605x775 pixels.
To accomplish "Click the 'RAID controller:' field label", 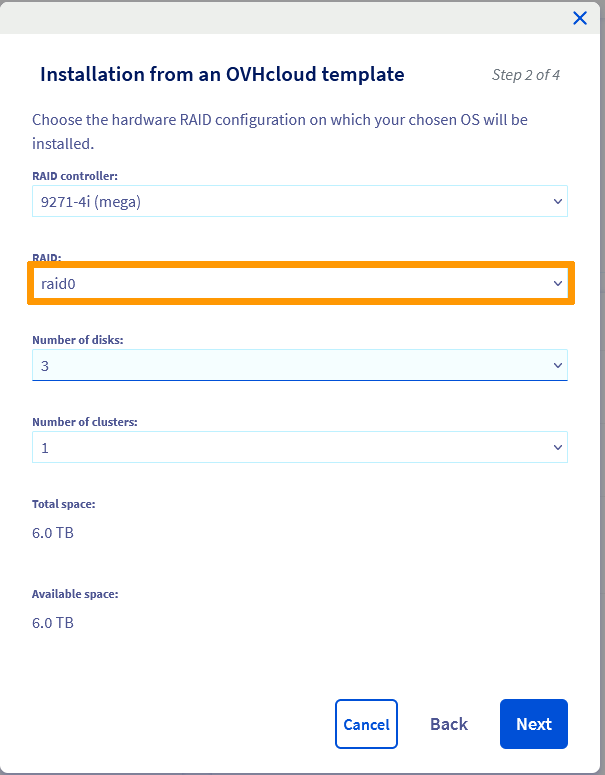I will pos(75,176).
